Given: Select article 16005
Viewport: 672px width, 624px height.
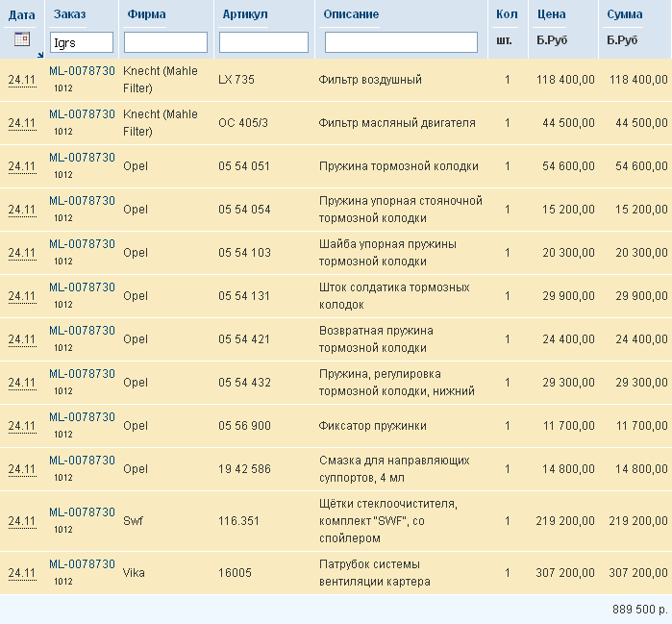Looking at the screenshot, I should (x=235, y=573).
